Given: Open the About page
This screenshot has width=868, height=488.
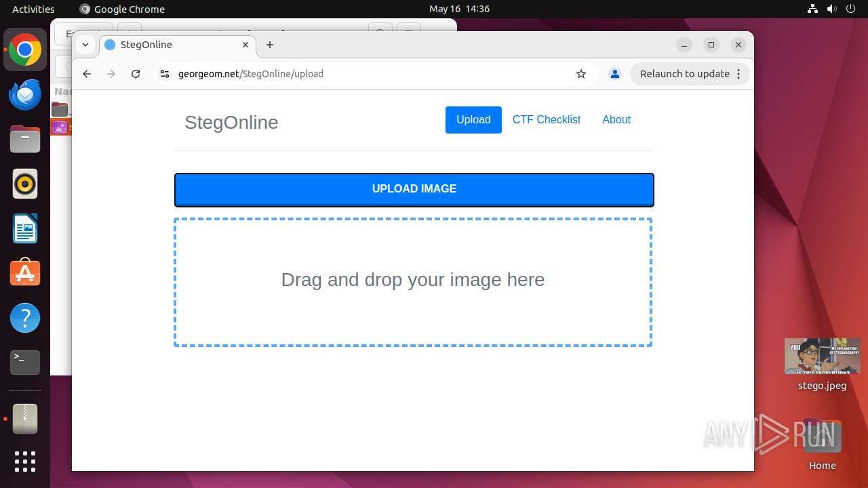Looking at the screenshot, I should coord(616,120).
